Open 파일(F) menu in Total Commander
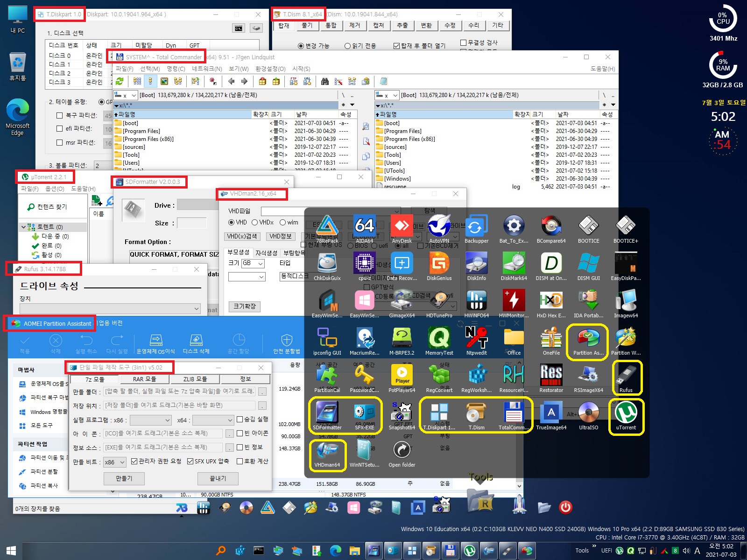Image resolution: width=747 pixels, height=560 pixels. (x=125, y=69)
